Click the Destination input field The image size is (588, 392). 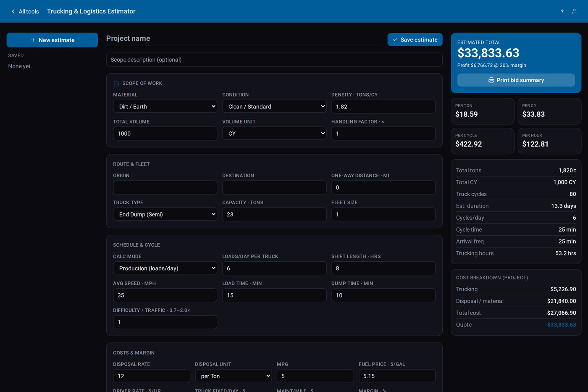point(274,187)
